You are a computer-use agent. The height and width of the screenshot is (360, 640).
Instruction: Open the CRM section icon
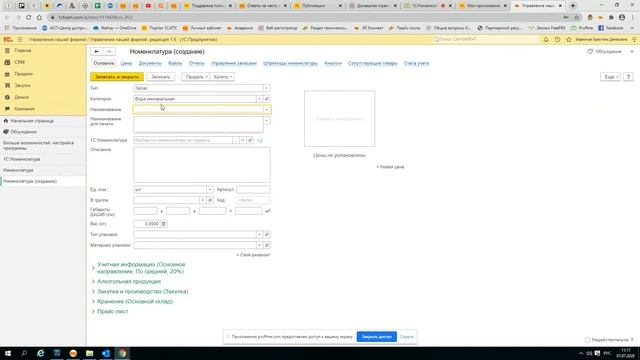[7, 62]
